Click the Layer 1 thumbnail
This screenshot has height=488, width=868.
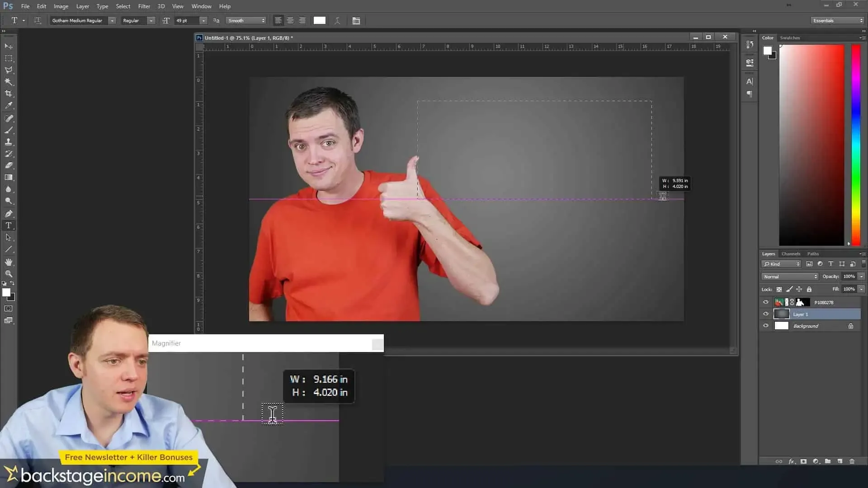click(782, 314)
